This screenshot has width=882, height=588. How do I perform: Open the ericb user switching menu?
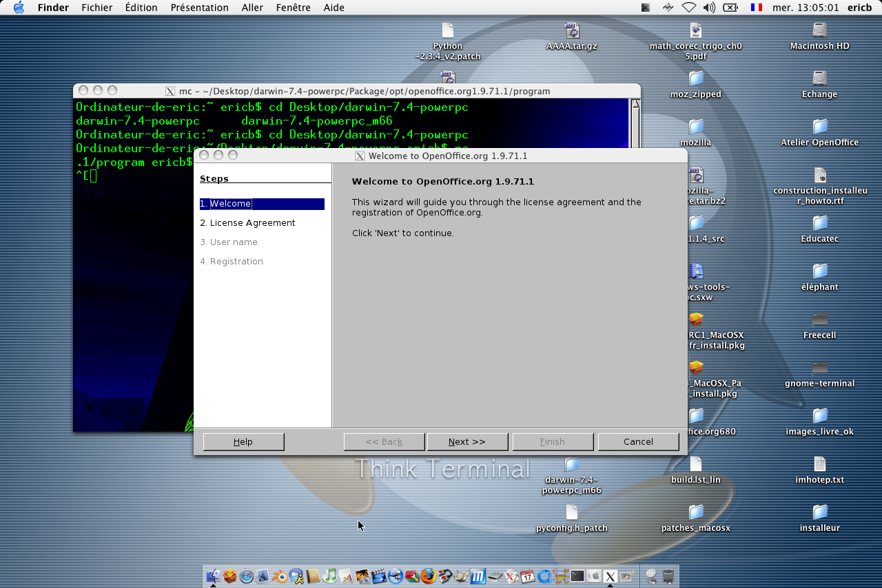(x=859, y=8)
